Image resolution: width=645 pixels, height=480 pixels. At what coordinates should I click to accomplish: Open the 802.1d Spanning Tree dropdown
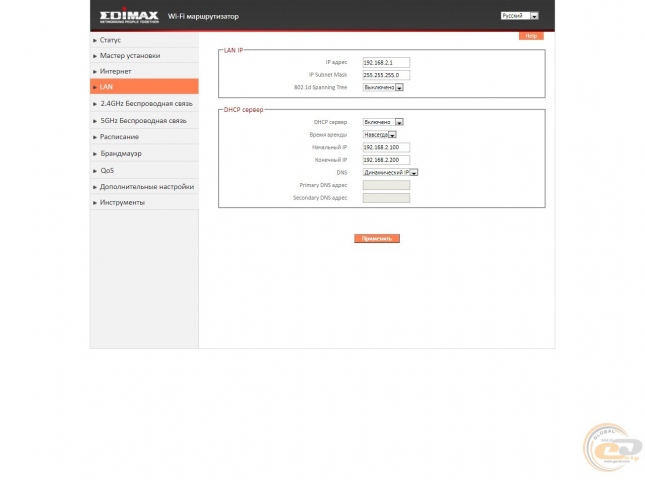point(383,87)
